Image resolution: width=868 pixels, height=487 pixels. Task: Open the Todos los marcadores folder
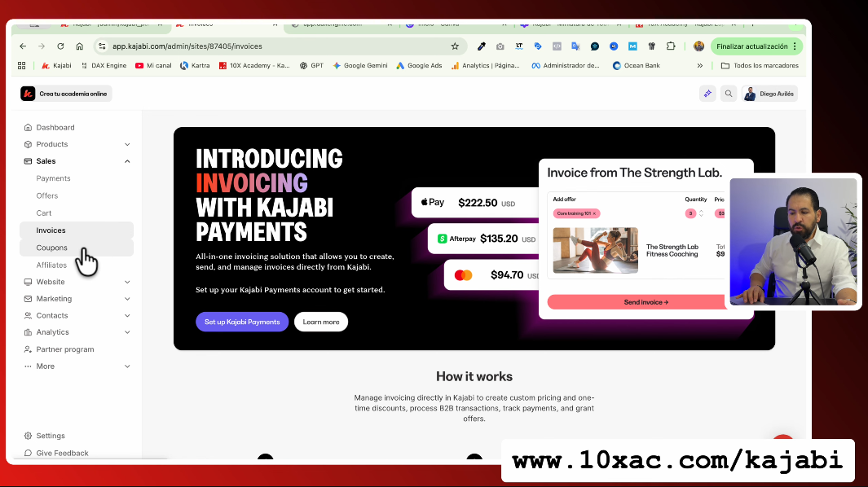pyautogui.click(x=760, y=65)
